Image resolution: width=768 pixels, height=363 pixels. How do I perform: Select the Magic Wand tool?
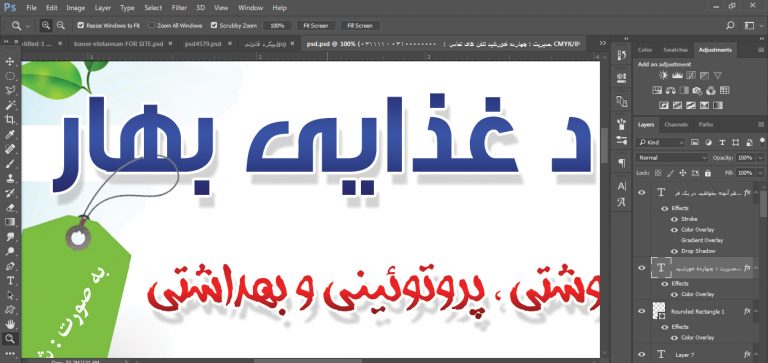click(10, 105)
